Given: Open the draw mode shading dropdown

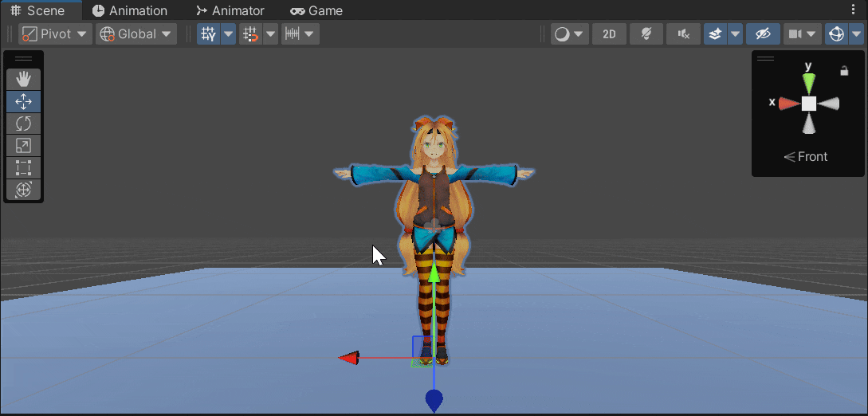Looking at the screenshot, I should pyautogui.click(x=569, y=33).
